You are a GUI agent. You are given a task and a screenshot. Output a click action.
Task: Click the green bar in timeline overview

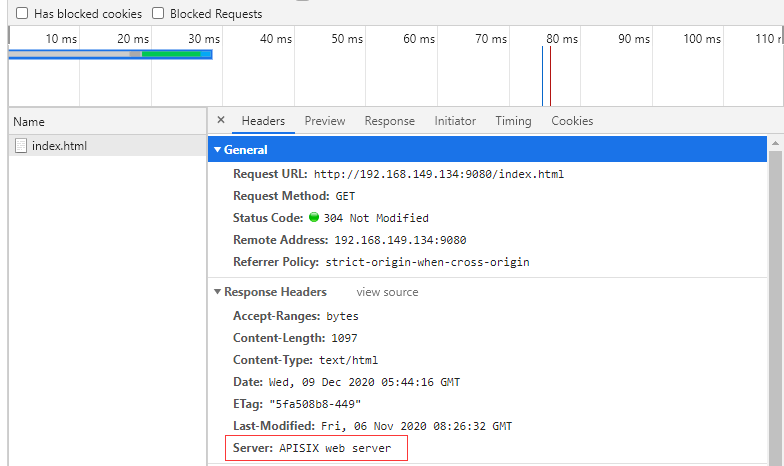click(x=172, y=53)
